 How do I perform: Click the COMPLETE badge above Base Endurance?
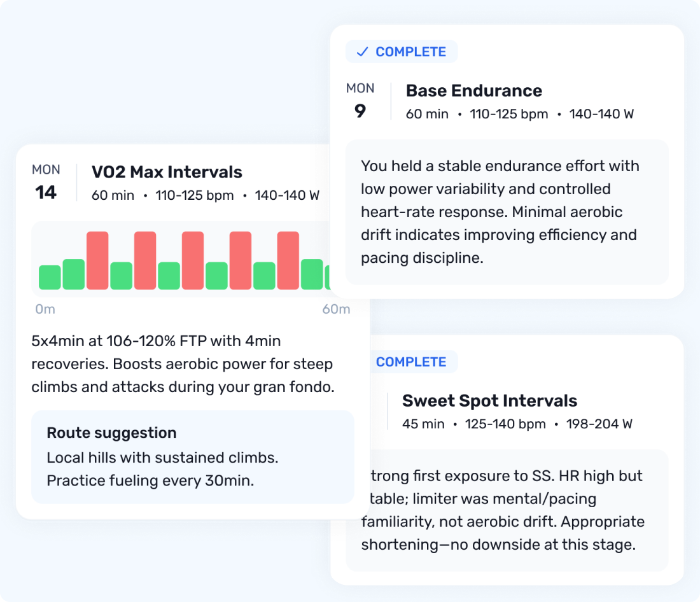point(402,52)
